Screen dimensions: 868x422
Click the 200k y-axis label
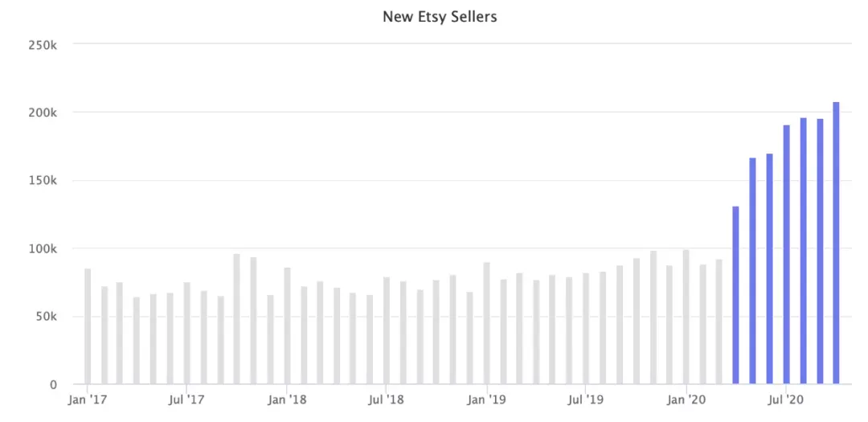point(43,113)
